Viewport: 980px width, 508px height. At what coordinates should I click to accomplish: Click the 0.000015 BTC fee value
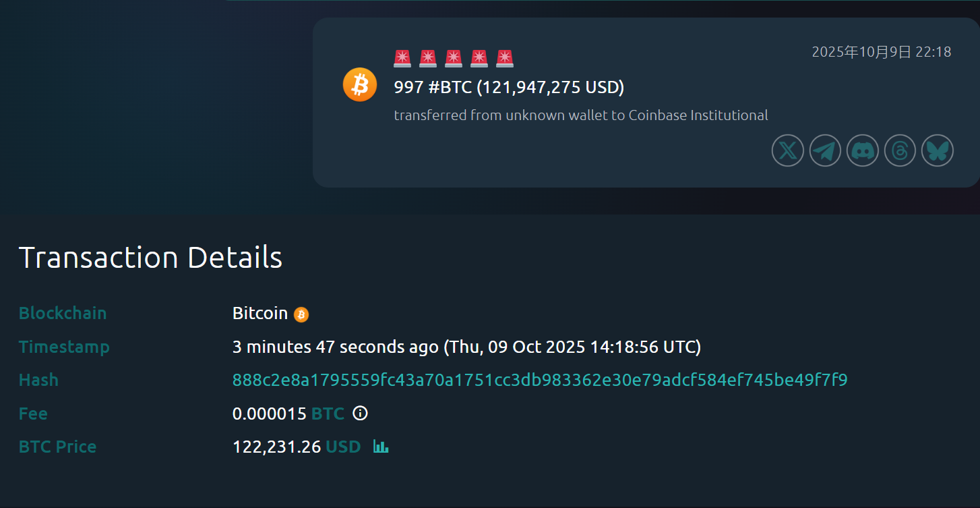[x=288, y=414]
